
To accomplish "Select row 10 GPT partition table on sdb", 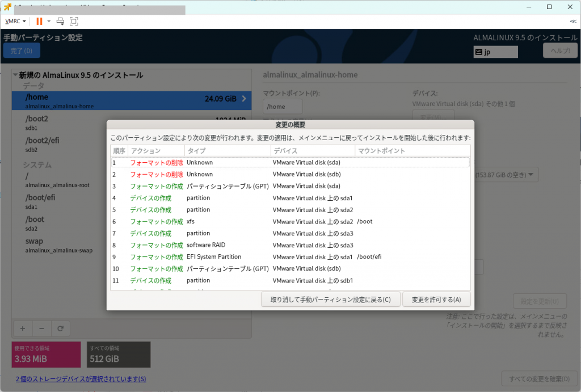I will tap(290, 269).
